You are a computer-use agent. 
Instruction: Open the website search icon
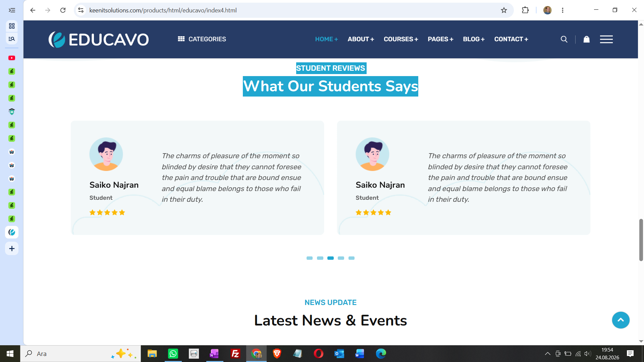(x=564, y=39)
